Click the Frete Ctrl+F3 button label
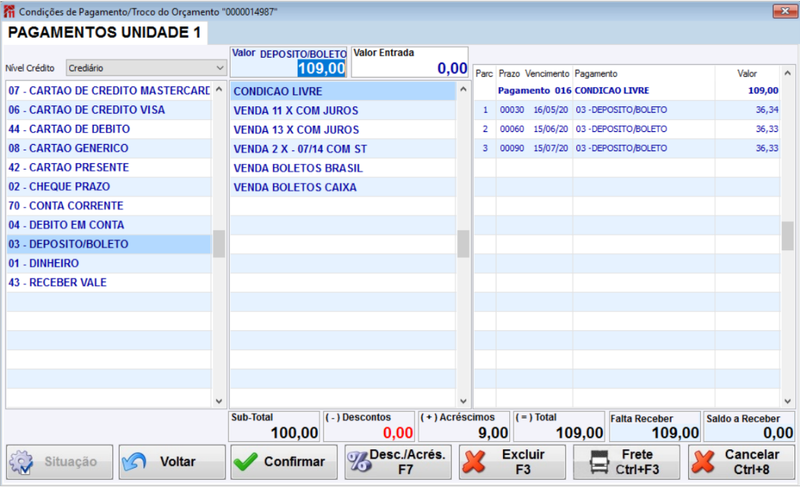This screenshot has width=800, height=487. coord(637,462)
